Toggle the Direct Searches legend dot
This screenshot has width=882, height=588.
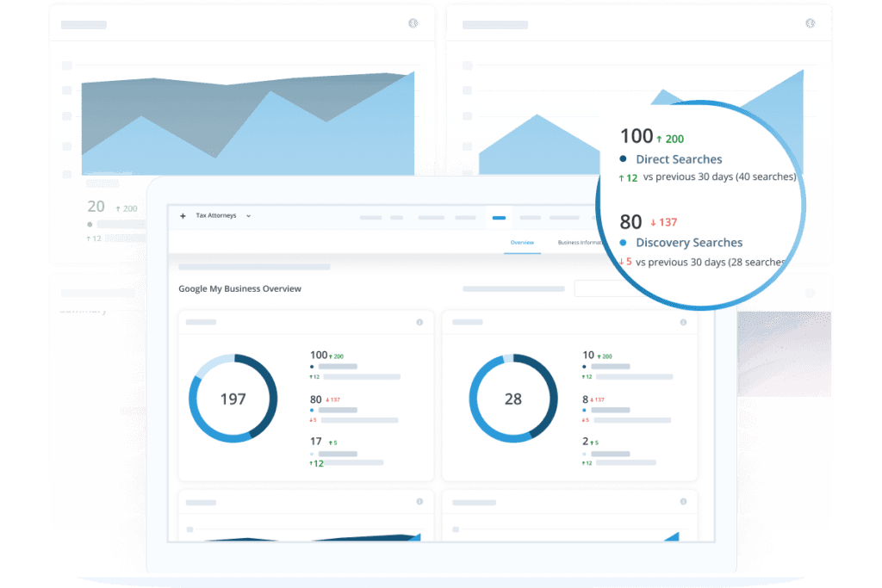pos(624,158)
